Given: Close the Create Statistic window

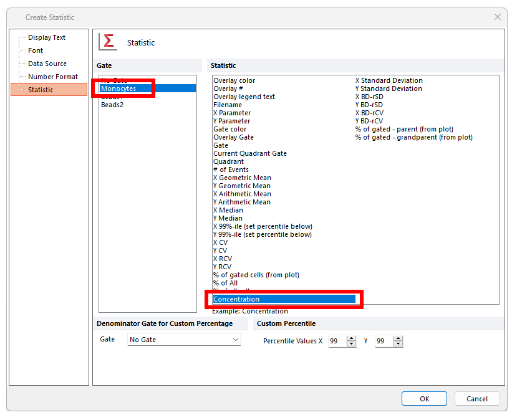Looking at the screenshot, I should pos(498,17).
